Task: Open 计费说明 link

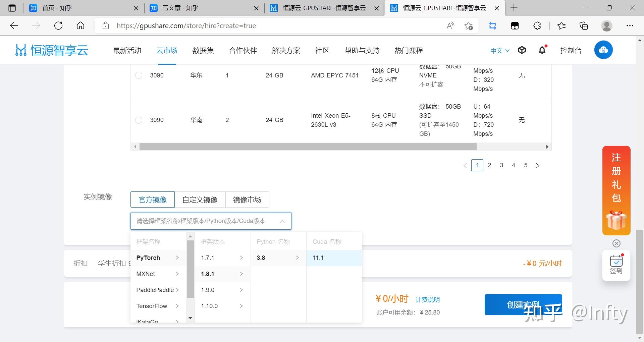Action: click(428, 300)
